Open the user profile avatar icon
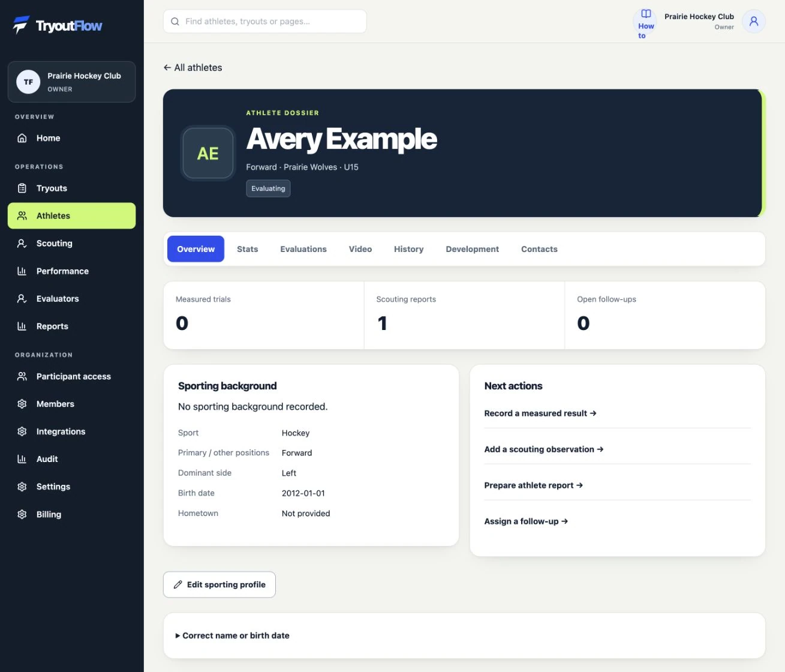The image size is (785, 672). [754, 22]
